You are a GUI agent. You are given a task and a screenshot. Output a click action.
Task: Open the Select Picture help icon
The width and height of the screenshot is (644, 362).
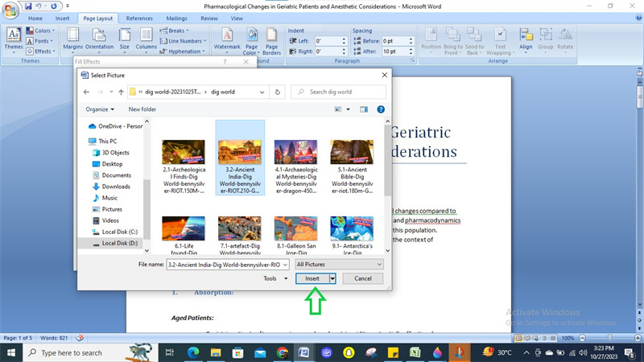pyautogui.click(x=381, y=109)
